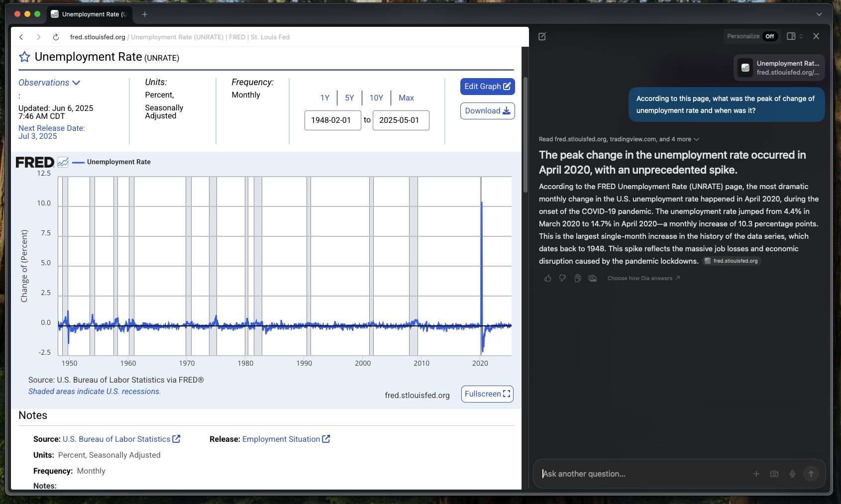
Task: Add attachment with plus icon in chat input
Action: pyautogui.click(x=756, y=474)
